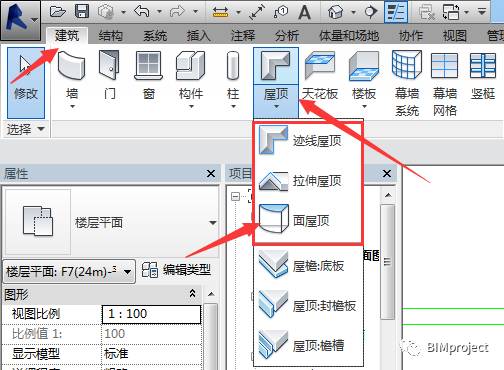Choose 屋顶:封檐板 from the roof menu
The width and height of the screenshot is (504, 370).
[x=308, y=305]
